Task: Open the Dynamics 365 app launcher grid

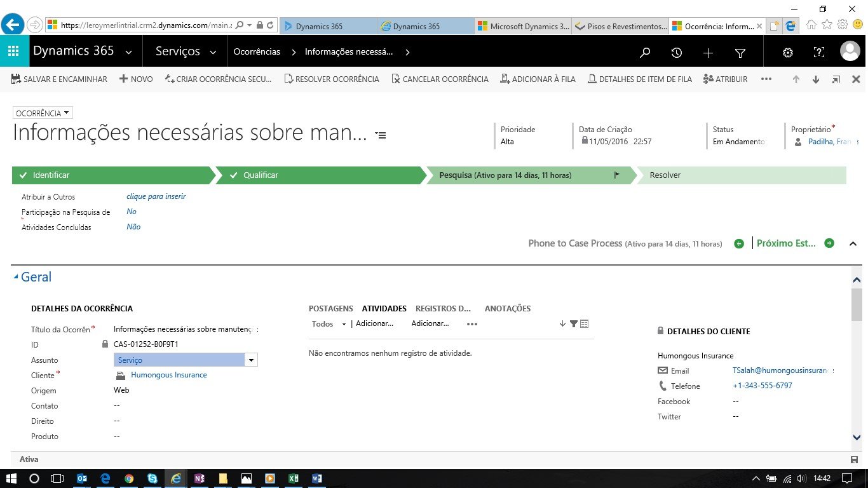Action: point(14,52)
